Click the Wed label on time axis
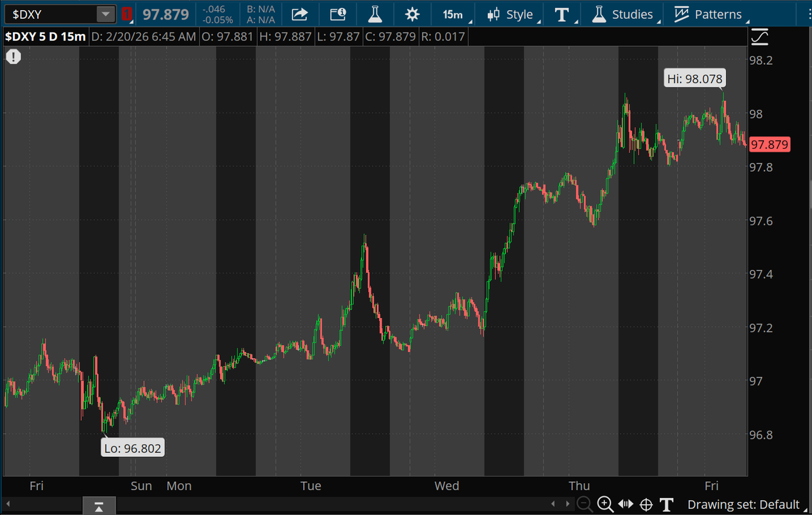The height and width of the screenshot is (515, 812). pos(447,486)
